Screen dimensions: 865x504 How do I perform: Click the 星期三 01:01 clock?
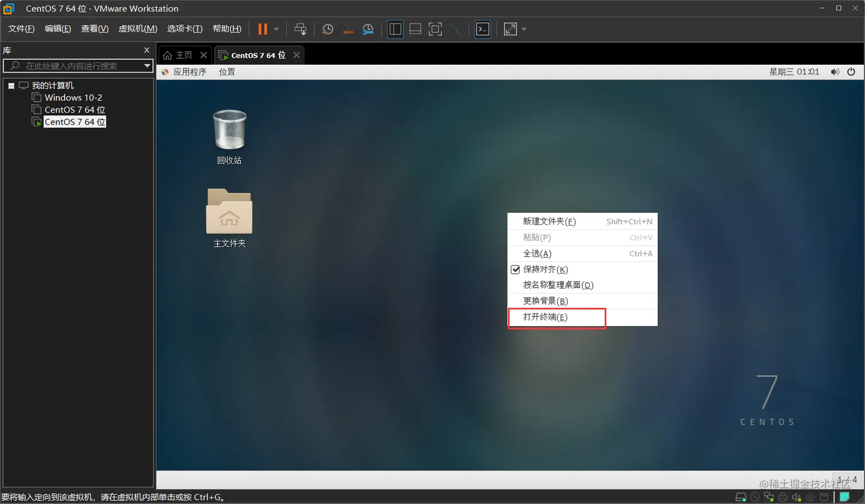[794, 72]
